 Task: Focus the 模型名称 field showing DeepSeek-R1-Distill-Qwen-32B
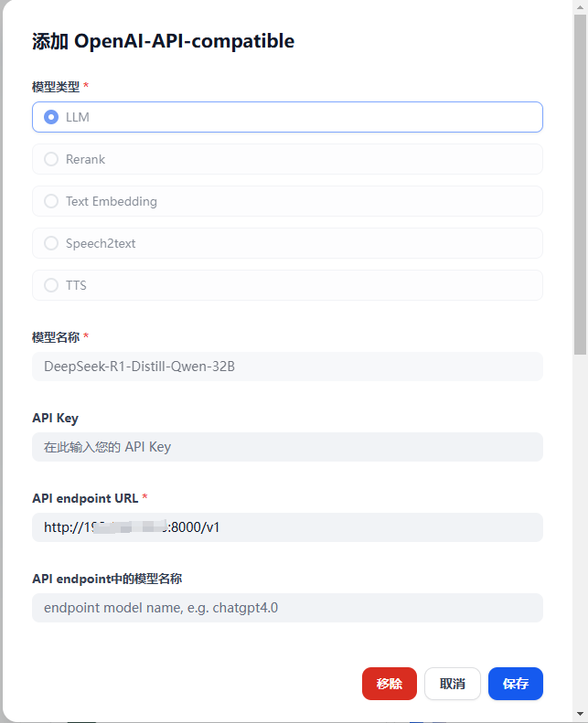point(287,367)
